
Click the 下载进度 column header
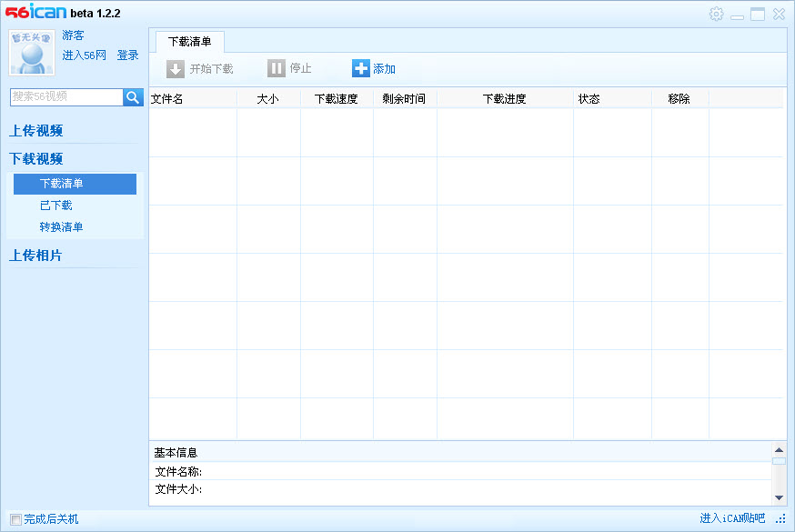(505, 99)
